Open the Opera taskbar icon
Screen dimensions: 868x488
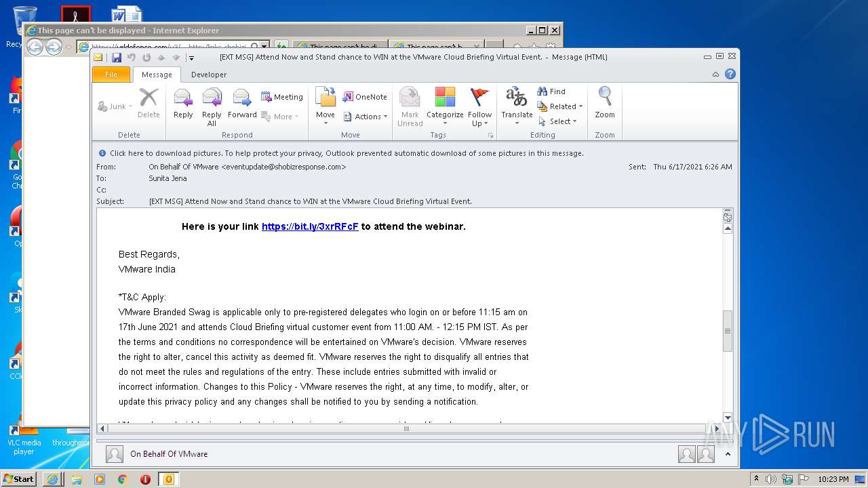tap(145, 479)
